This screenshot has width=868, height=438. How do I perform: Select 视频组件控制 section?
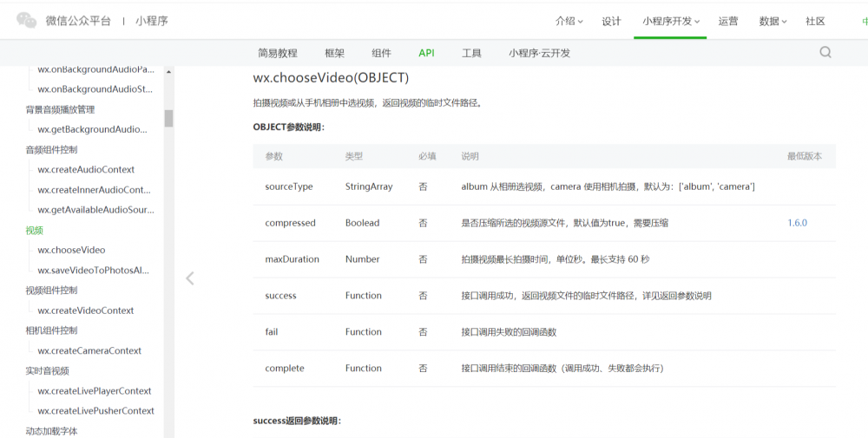(x=51, y=291)
